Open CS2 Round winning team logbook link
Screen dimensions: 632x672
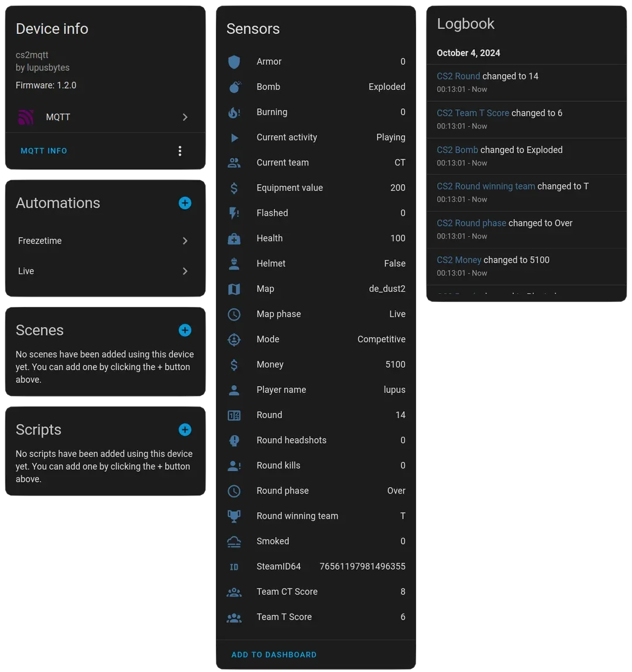click(486, 187)
